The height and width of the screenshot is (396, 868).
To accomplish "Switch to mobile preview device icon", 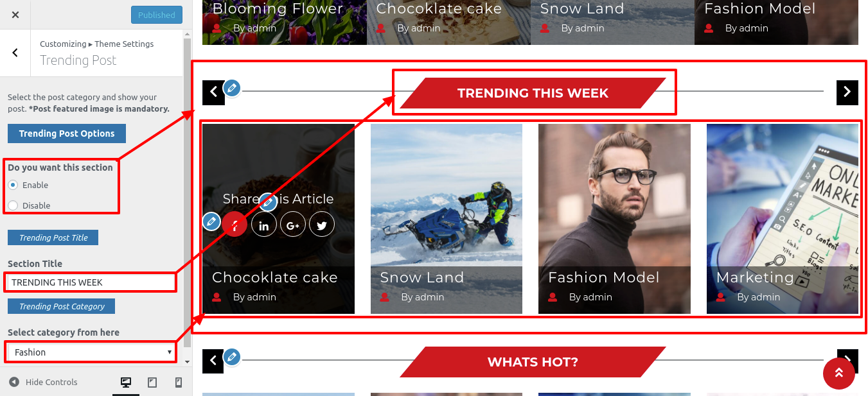I will coord(179,383).
